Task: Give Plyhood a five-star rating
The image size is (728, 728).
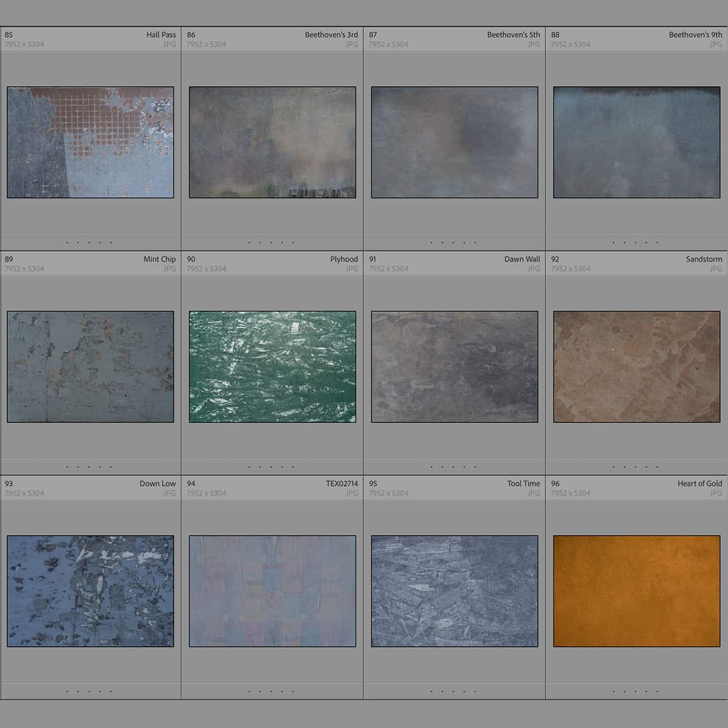Action: 293,466
